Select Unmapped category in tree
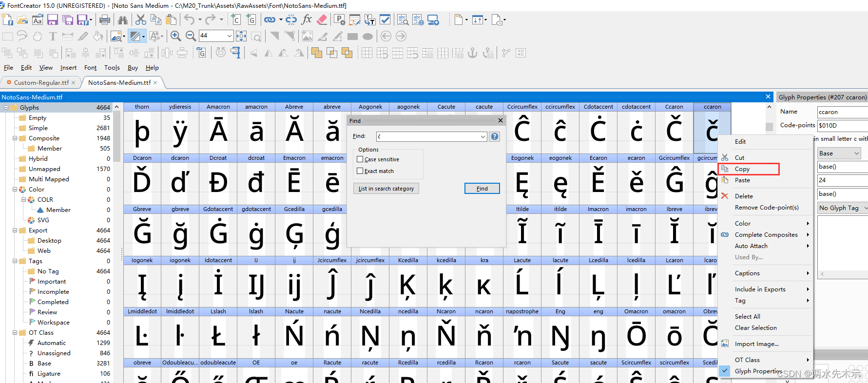This screenshot has width=868, height=383. [x=44, y=169]
